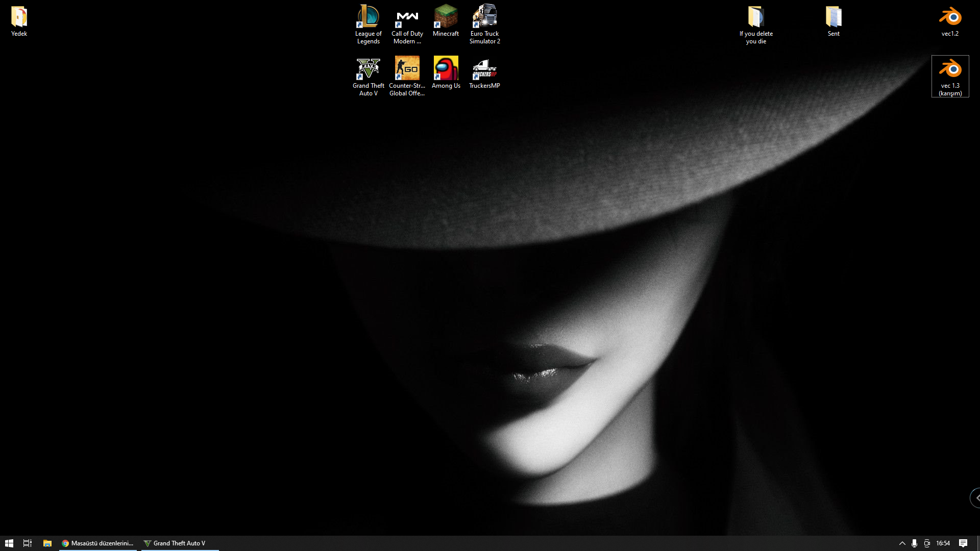
Task: Select Euro Truck Simulator 2 shortcut
Action: point(484,24)
